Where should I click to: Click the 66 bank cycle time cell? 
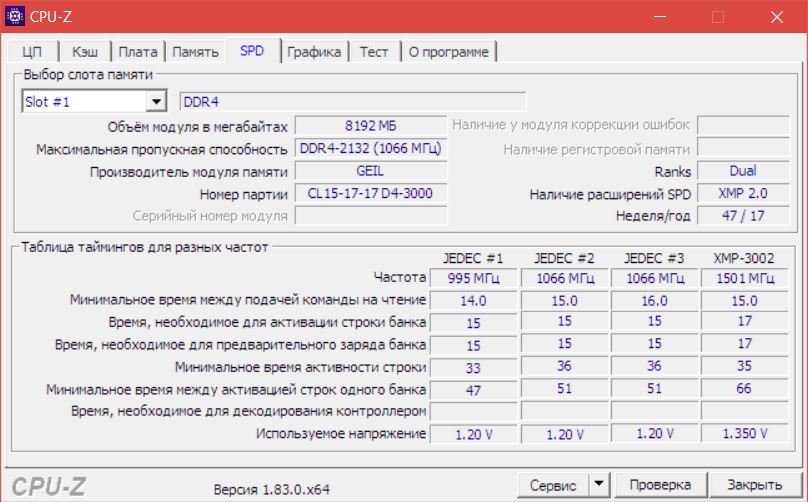pyautogui.click(x=745, y=389)
